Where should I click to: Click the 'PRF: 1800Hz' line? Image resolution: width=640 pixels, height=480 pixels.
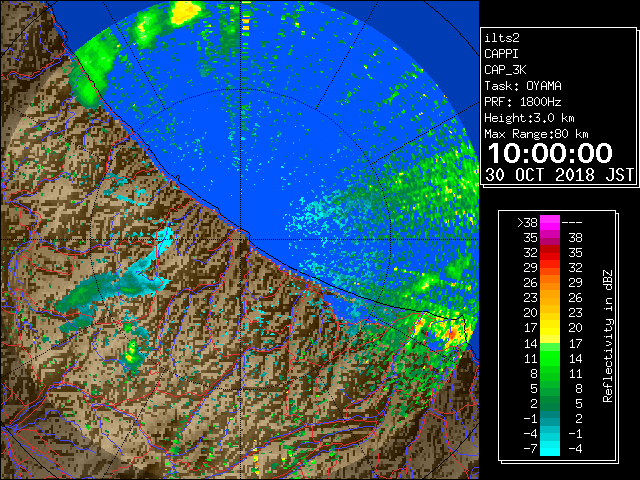(523, 102)
